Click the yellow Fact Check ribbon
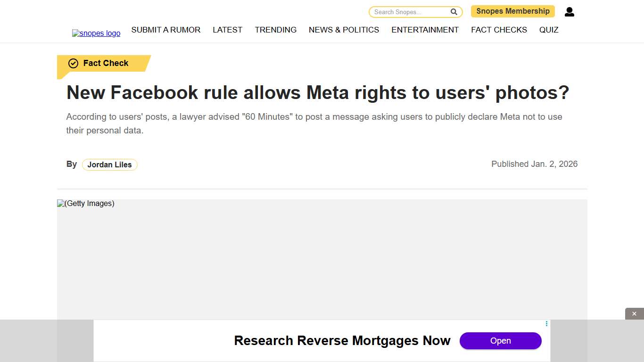Screen dimensions: 644x362 105,63
